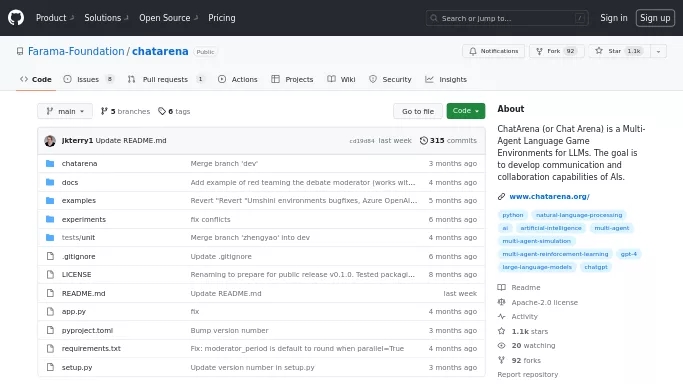Switch to the Projects tab
Screen dimensions: 683x384
pyautogui.click(x=292, y=79)
